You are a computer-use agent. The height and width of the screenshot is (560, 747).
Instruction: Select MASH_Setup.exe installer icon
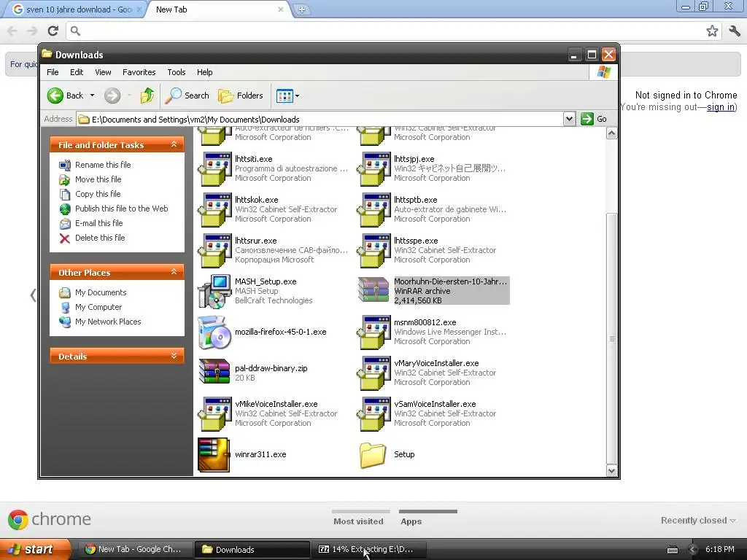[x=214, y=292]
